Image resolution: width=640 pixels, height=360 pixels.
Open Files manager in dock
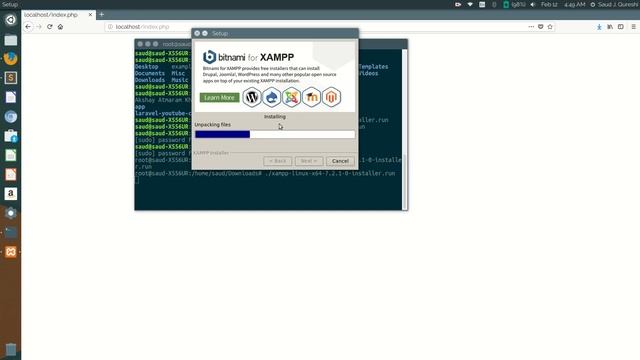point(11,40)
